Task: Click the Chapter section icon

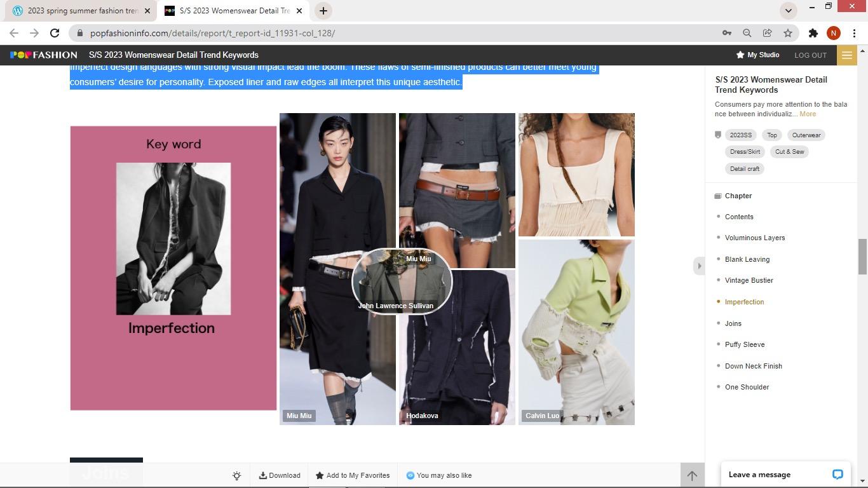Action: click(718, 196)
